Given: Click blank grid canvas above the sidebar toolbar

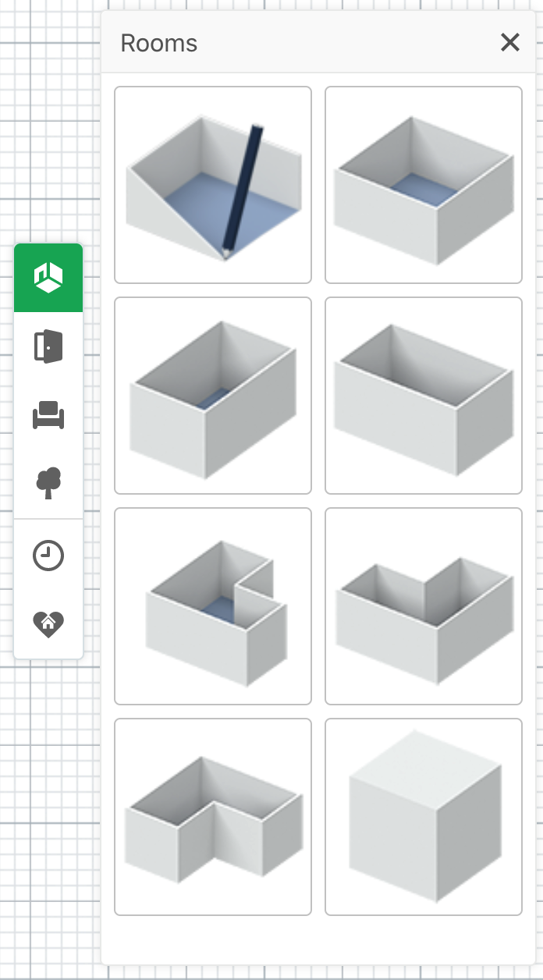Looking at the screenshot, I should click(48, 125).
